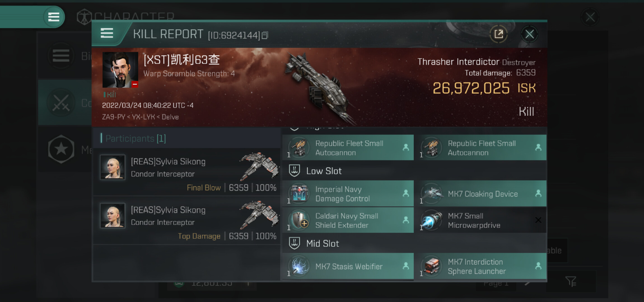Open Sylvia Sikong Final Blow participant entry
This screenshot has height=302, width=644.
(187, 172)
